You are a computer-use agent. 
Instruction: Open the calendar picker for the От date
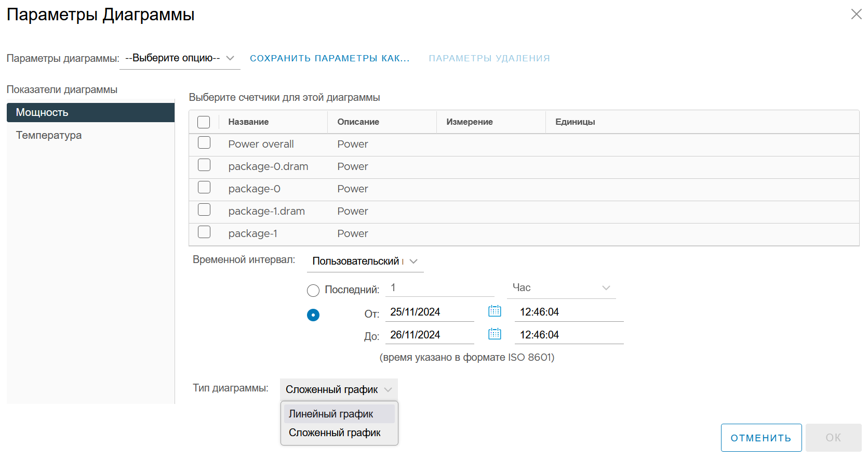(x=495, y=311)
